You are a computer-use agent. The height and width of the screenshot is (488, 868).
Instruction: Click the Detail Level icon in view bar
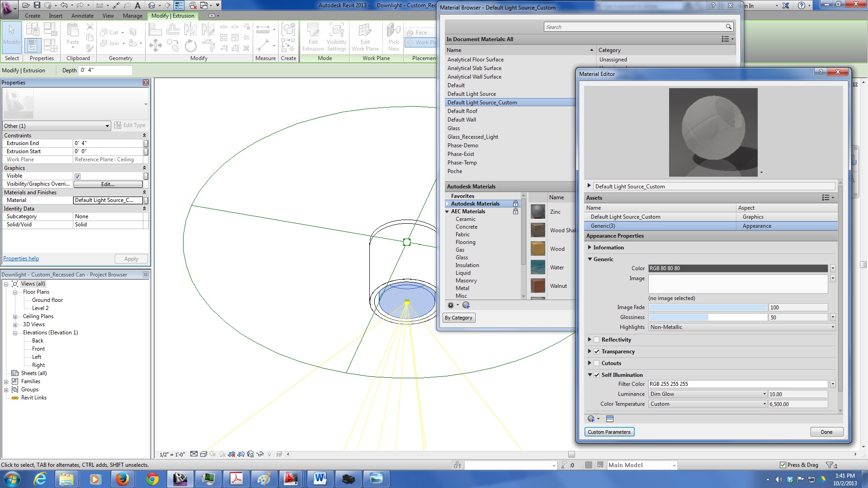pyautogui.click(x=194, y=454)
